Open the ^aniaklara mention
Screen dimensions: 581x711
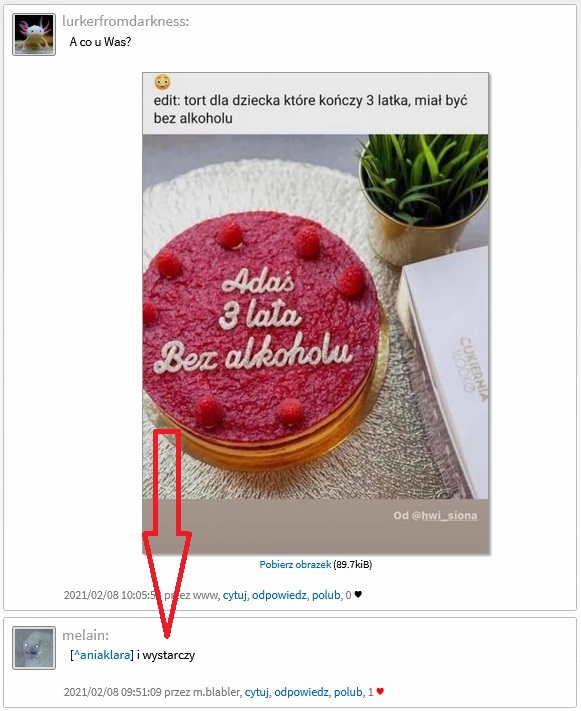coord(102,655)
